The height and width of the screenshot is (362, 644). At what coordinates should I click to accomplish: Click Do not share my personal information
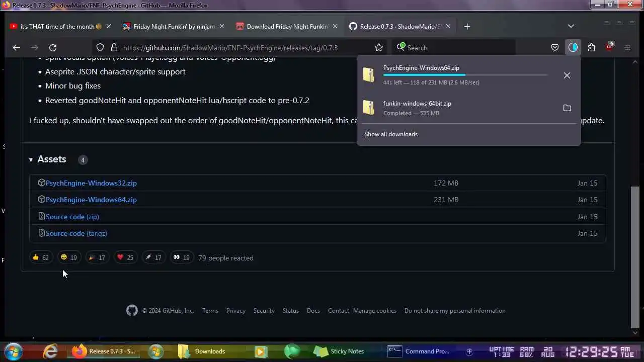tap(455, 311)
